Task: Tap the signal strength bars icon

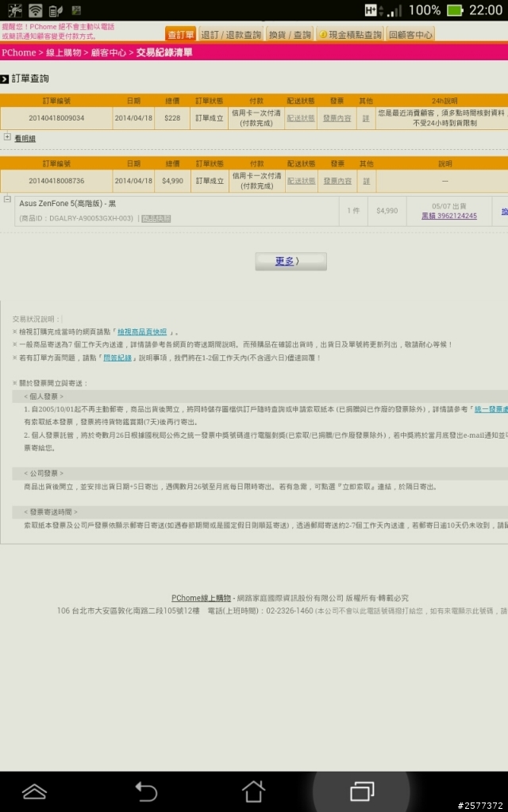Action: [x=394, y=10]
